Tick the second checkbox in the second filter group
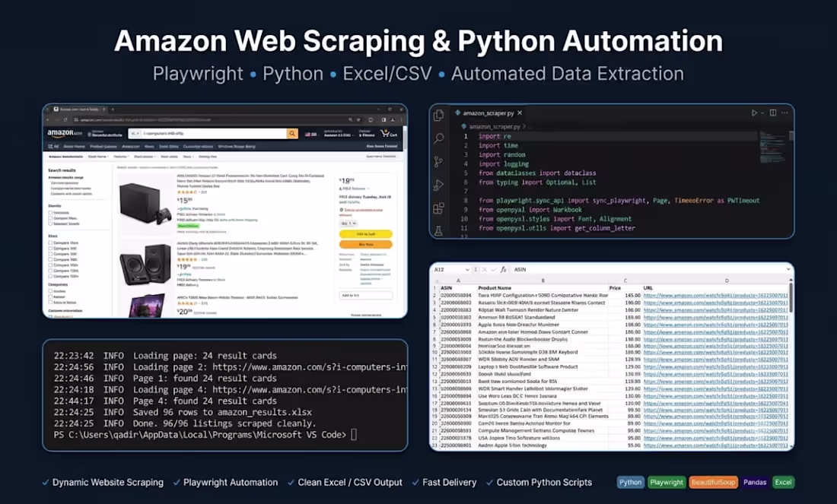This screenshot has height=504, width=837. pyautogui.click(x=51, y=248)
